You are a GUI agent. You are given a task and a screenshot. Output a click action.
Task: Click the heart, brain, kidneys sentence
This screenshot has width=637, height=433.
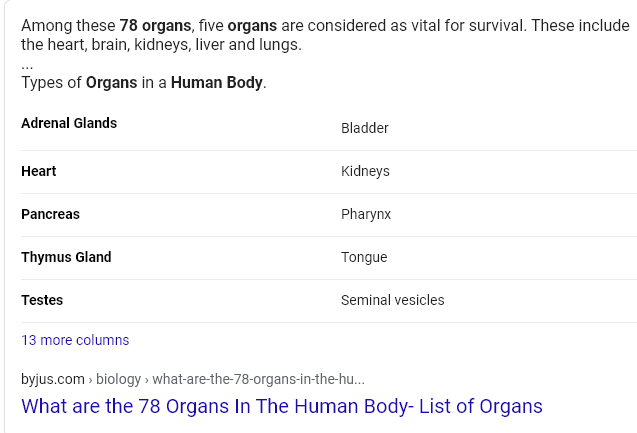[x=162, y=44]
